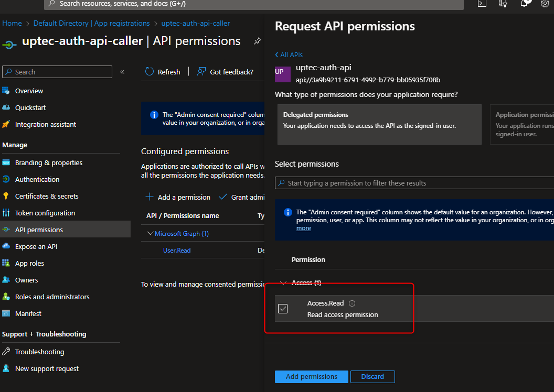Open the User.Read permission link
The height and width of the screenshot is (392, 554).
[x=177, y=251]
